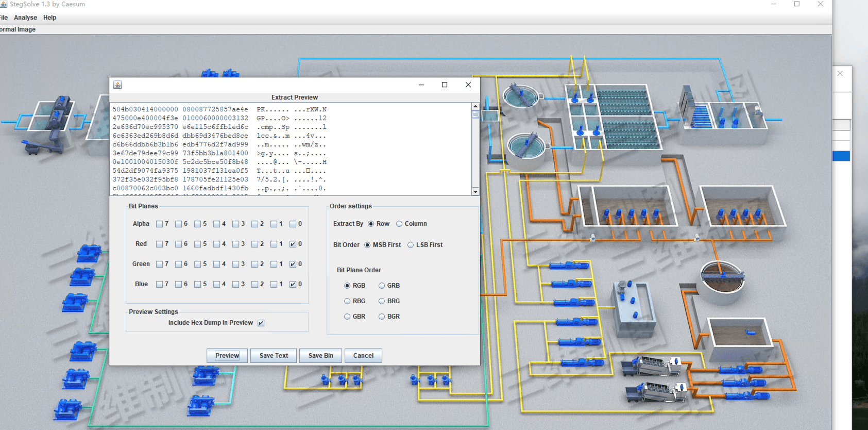Choose LSB First bit order

tap(411, 245)
